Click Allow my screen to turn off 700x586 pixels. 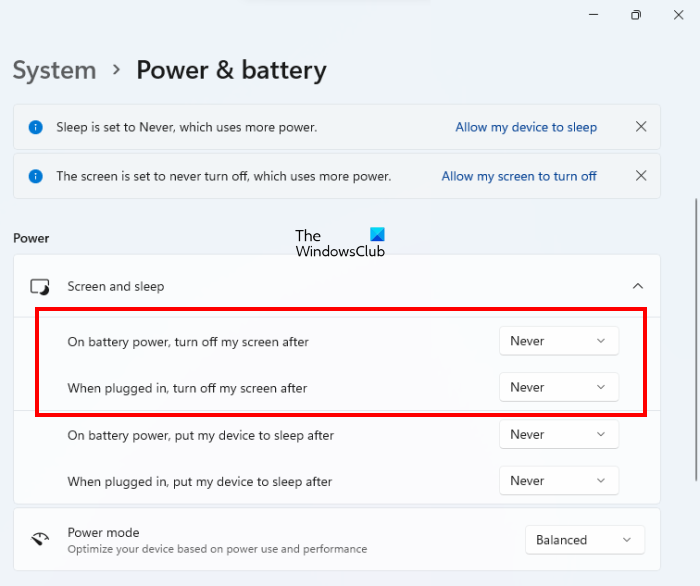519,176
